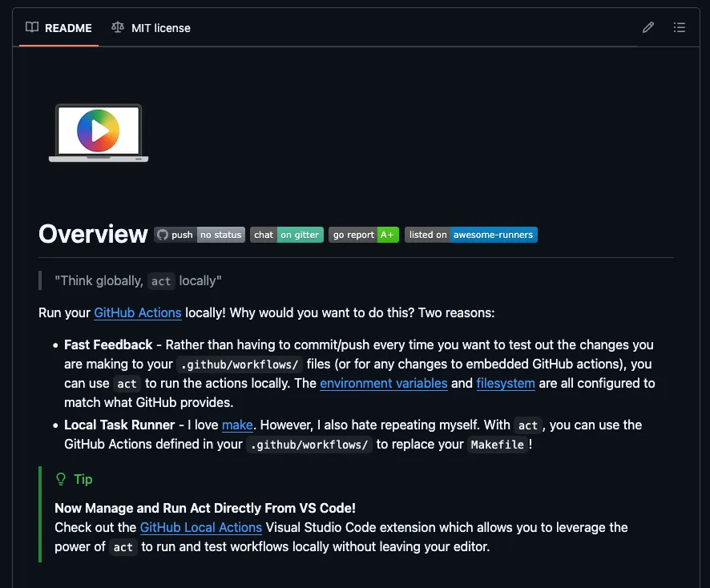Click the book icon beside README
The width and height of the screenshot is (710, 588).
[32, 27]
